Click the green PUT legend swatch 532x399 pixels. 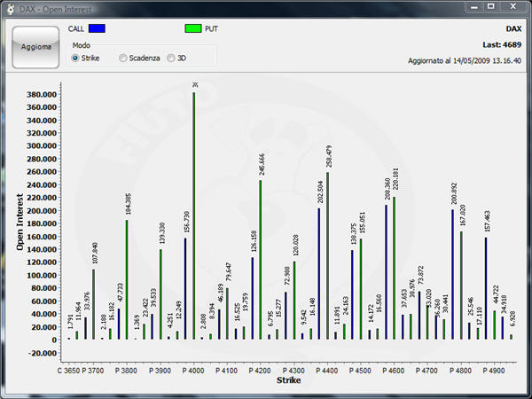(x=193, y=29)
